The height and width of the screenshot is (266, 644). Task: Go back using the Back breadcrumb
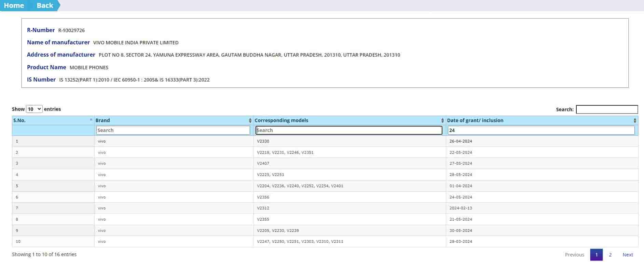tap(45, 5)
